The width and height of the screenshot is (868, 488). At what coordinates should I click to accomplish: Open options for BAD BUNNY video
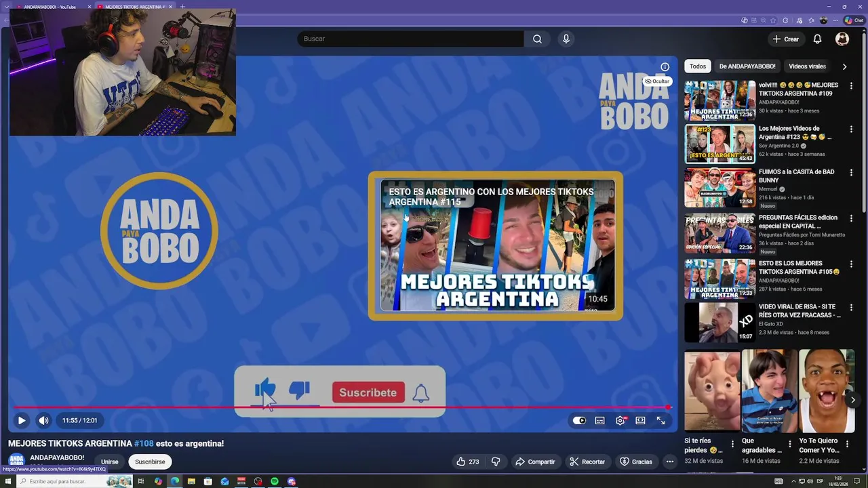point(851,174)
